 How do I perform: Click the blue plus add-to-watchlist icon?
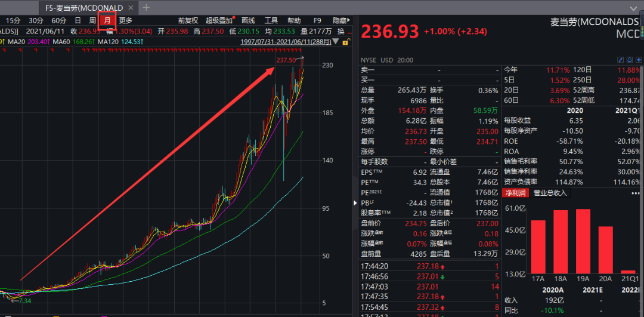point(639,60)
